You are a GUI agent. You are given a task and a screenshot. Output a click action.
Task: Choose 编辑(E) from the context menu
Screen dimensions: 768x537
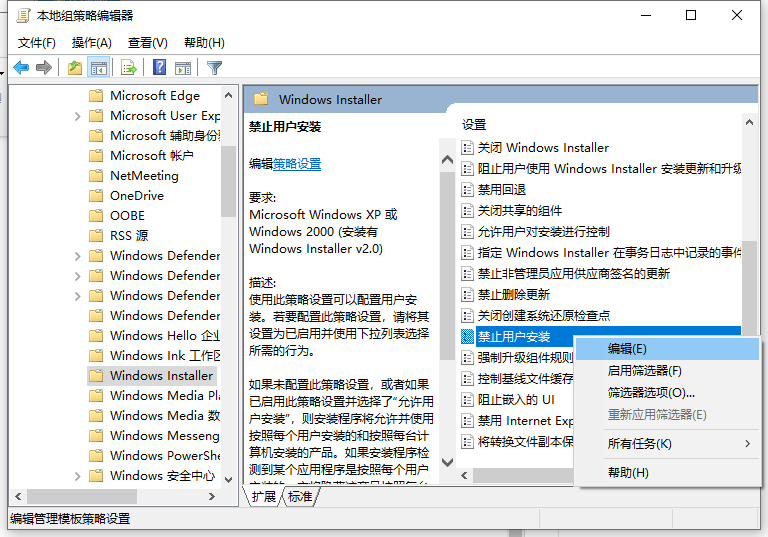click(627, 349)
